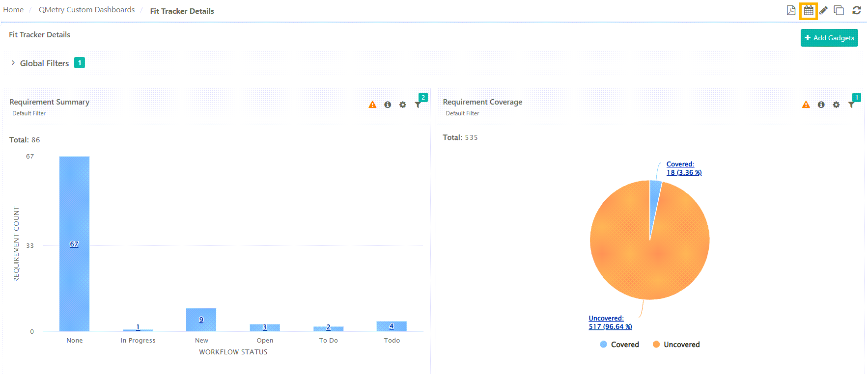Click the Global Filters count badge
The image size is (868, 374).
(80, 63)
